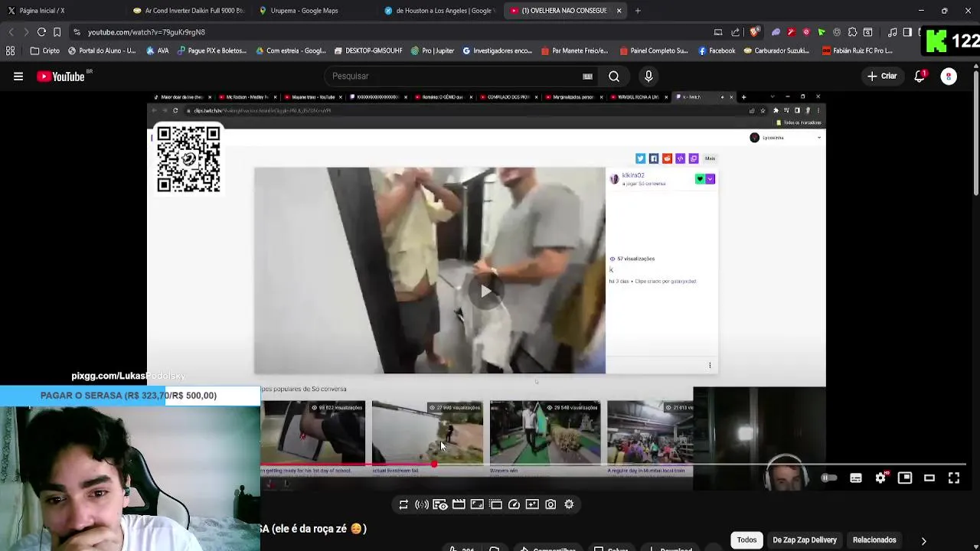This screenshot has height=551, width=980.
Task: Open the Cripto bookmarks folder
Action: click(44, 51)
